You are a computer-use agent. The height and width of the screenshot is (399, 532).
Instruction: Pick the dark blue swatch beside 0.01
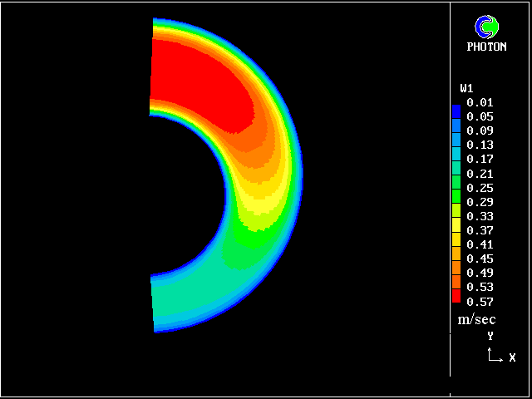[456, 110]
